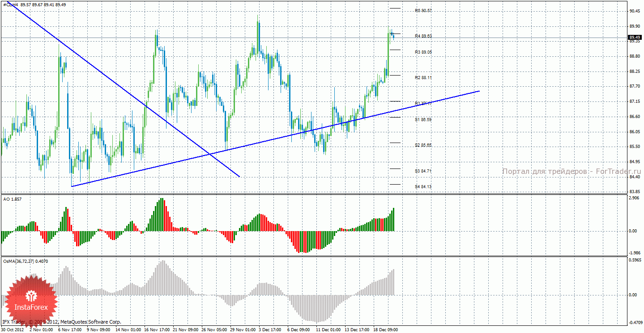This screenshot has height=333, width=644.
Task: Select the 'AO 1.857' indicator label
Action: [12, 199]
